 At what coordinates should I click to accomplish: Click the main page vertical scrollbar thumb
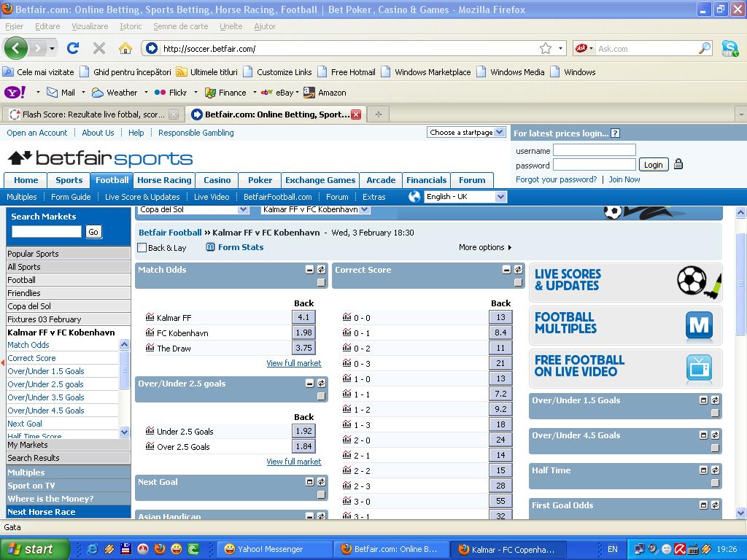(741, 284)
